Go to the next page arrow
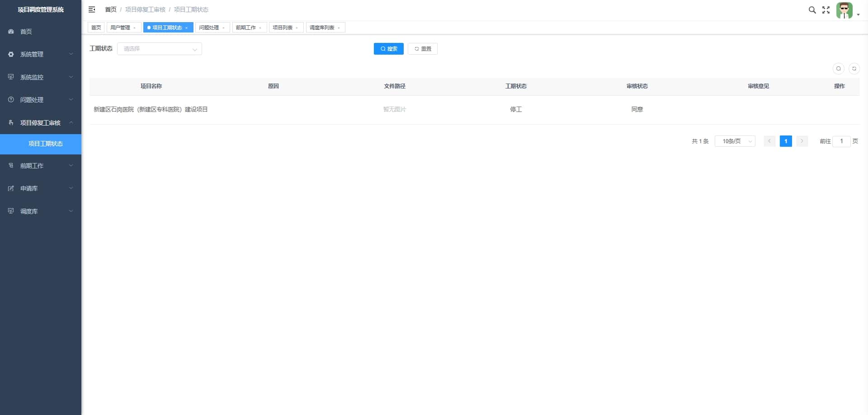 click(x=802, y=141)
